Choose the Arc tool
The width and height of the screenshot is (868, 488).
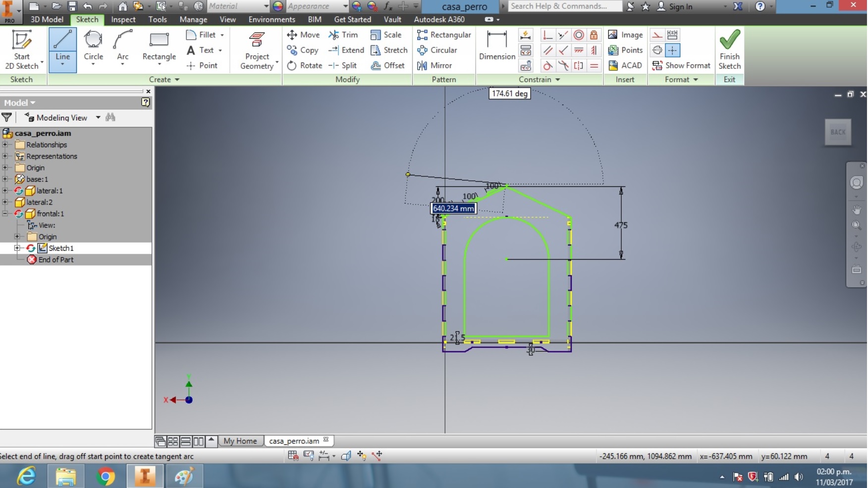click(122, 48)
